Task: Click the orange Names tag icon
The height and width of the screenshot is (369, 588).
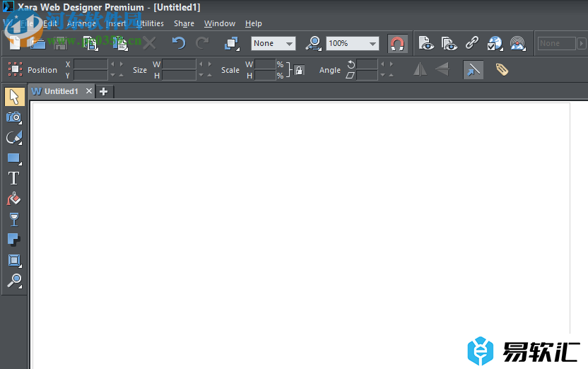Action: (502, 70)
